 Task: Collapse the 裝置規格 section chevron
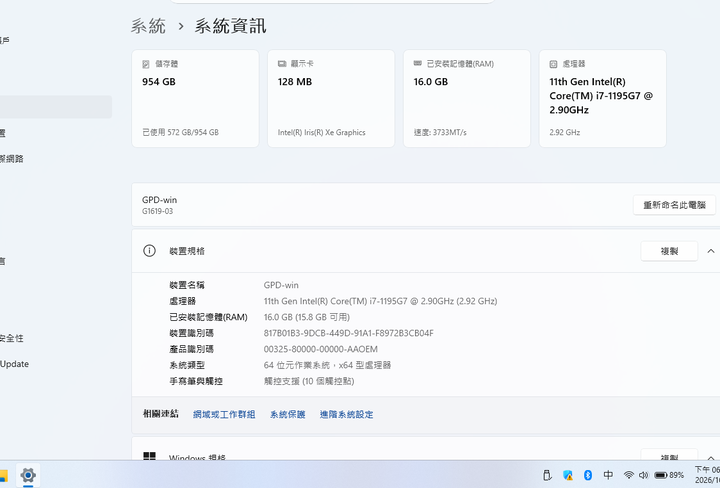tap(711, 251)
